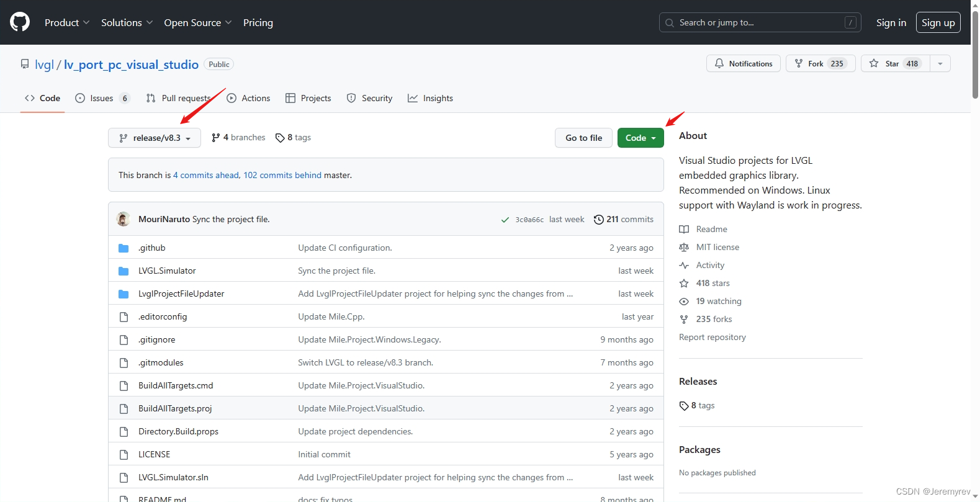Viewport: 980px width, 502px height.
Task: Go to Pricing page
Action: [x=258, y=22]
